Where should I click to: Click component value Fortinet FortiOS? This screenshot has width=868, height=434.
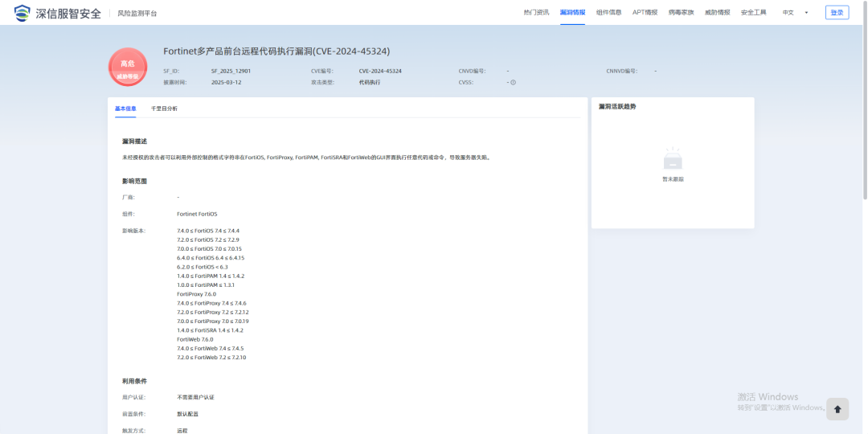[197, 214]
